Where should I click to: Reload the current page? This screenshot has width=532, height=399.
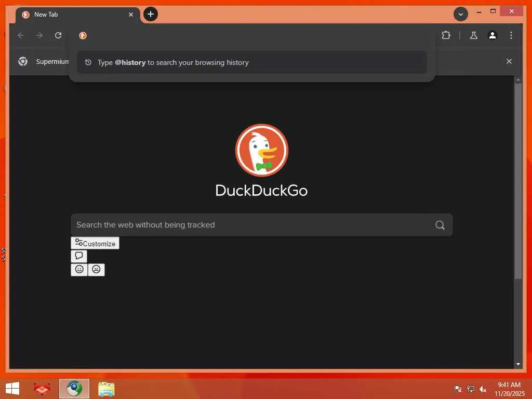(x=58, y=35)
